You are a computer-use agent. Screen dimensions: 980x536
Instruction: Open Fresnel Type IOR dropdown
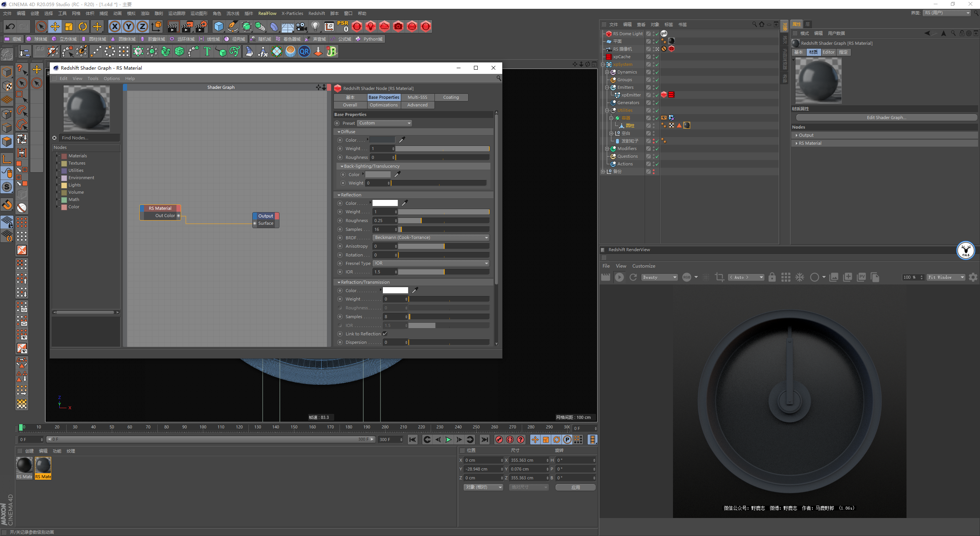tap(431, 263)
